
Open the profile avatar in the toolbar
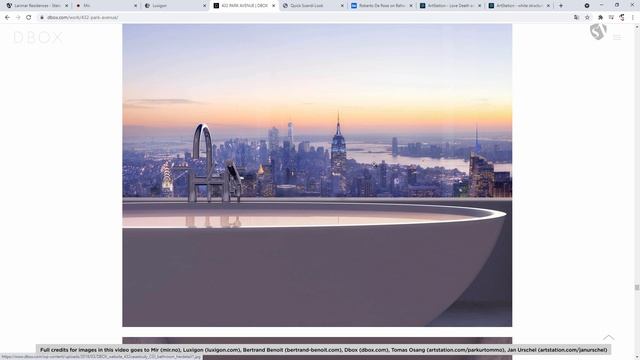622,18
